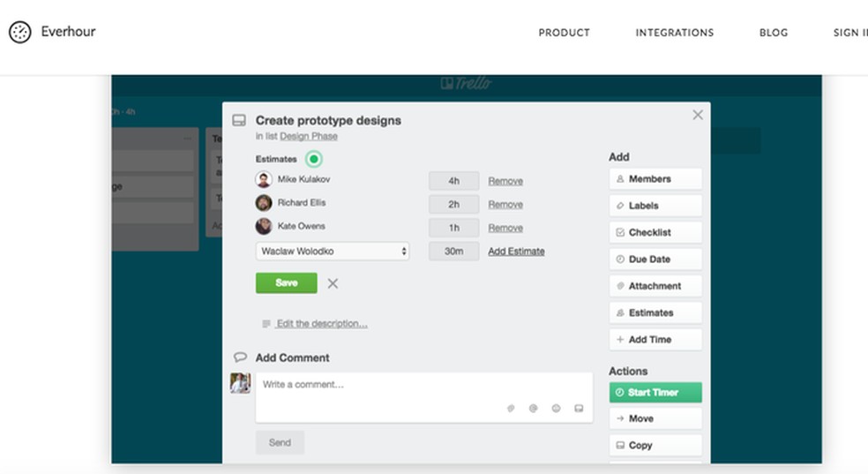This screenshot has width=868, height=474.
Task: Click the emoji smiley icon in comment box
Action: tap(556, 408)
